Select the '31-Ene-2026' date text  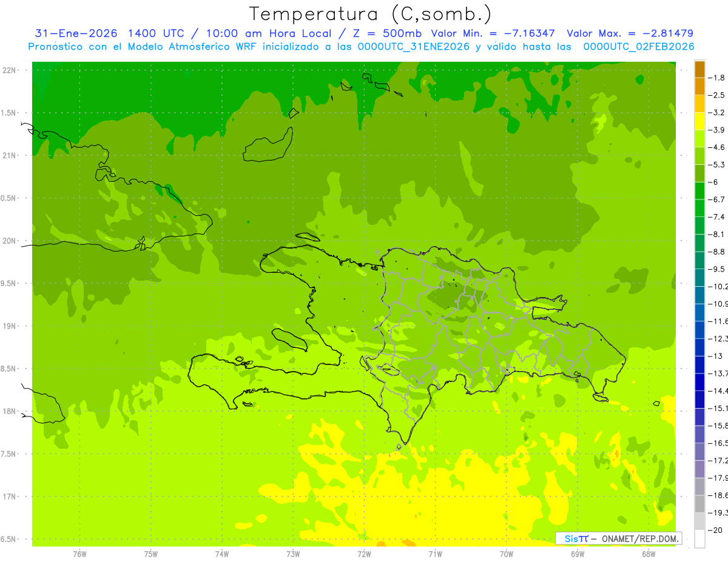click(77, 33)
